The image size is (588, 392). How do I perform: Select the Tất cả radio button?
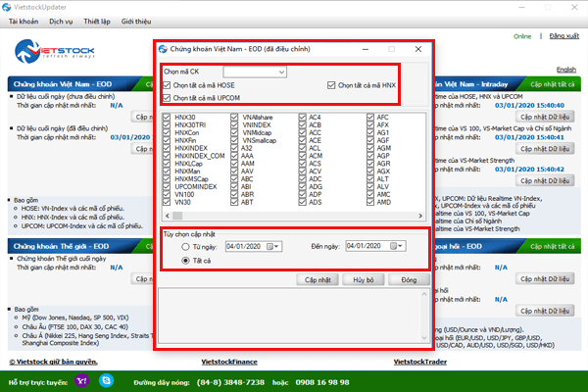click(x=185, y=261)
